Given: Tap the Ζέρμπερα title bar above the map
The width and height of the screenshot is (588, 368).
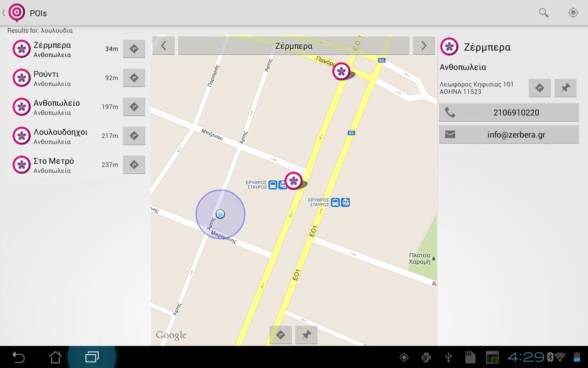Looking at the screenshot, I should coord(294,46).
